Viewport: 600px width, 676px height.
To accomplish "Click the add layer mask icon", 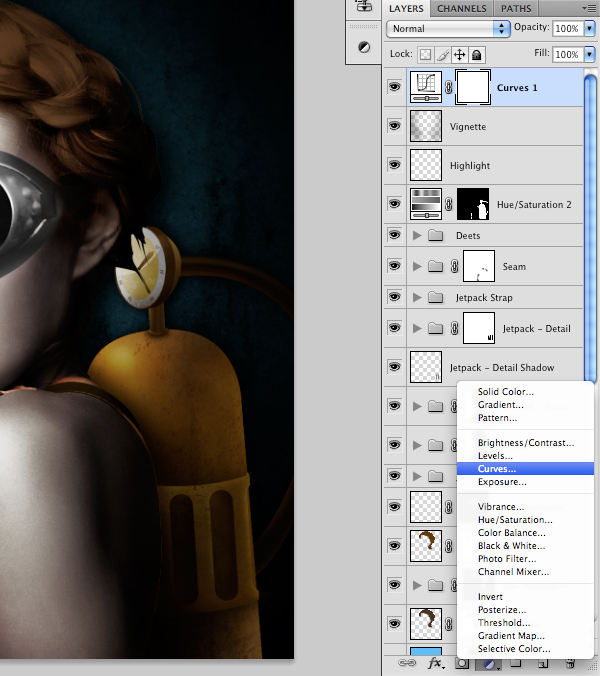I will coord(462,663).
